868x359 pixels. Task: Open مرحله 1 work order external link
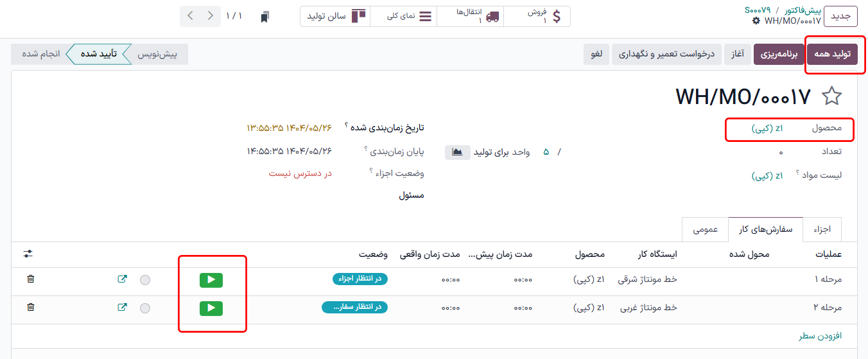pyautogui.click(x=122, y=279)
